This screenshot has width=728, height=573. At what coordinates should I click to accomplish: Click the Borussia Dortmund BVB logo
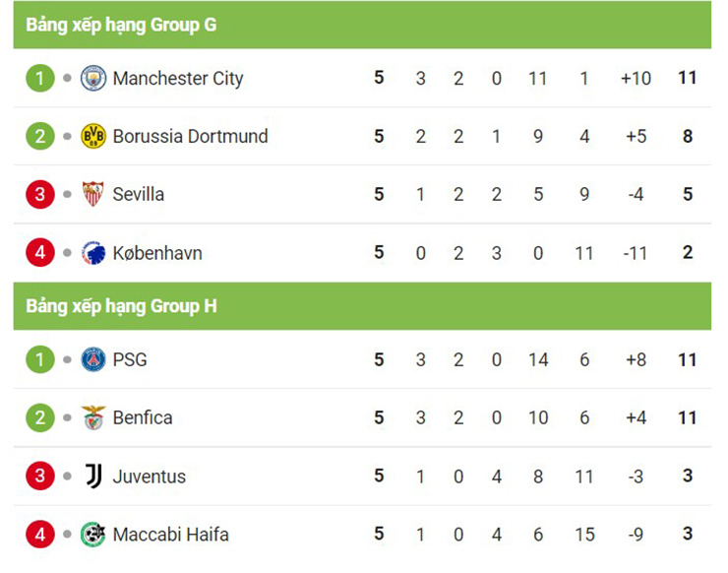coord(93,136)
